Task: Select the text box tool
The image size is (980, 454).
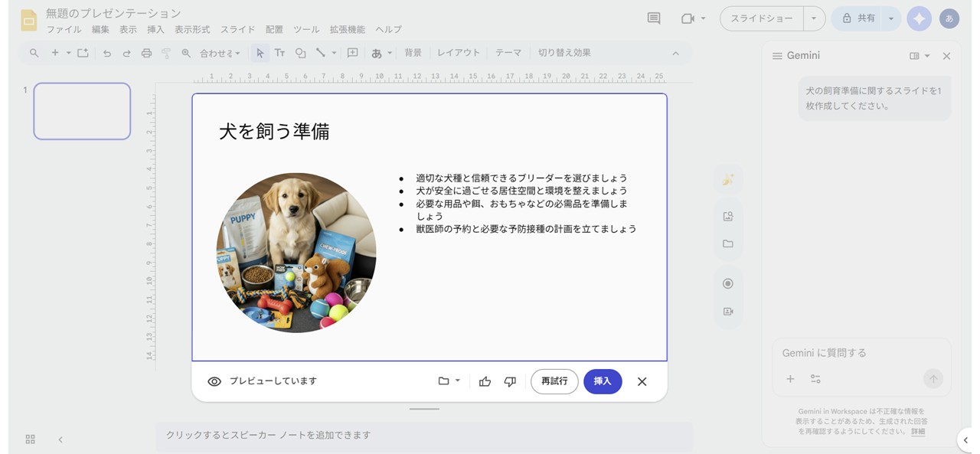Action: (280, 53)
